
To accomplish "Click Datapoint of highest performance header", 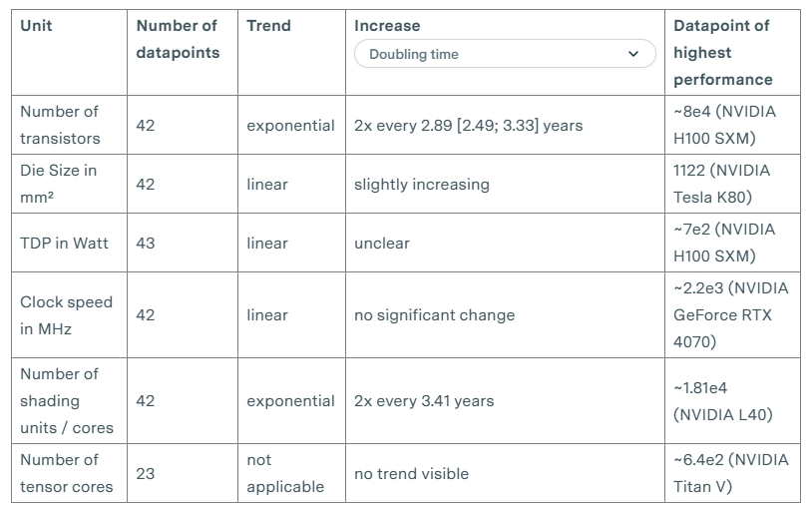I will tap(722, 52).
